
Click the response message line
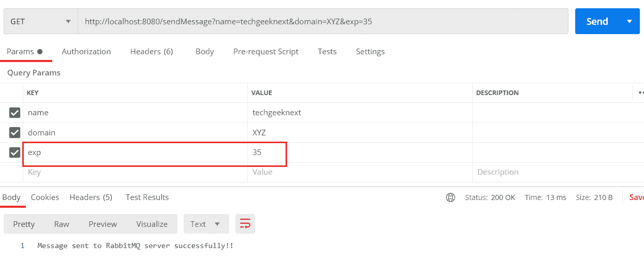[x=135, y=245]
